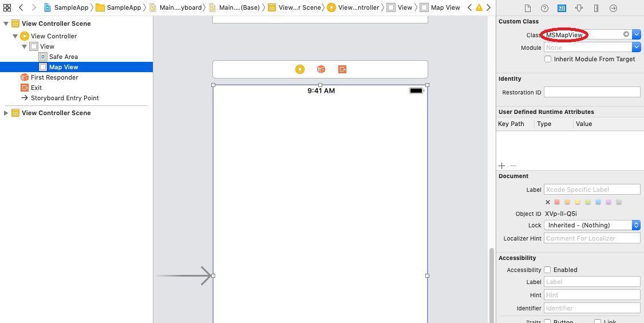
Task: Click the Xcode Specific Label field
Action: 592,190
